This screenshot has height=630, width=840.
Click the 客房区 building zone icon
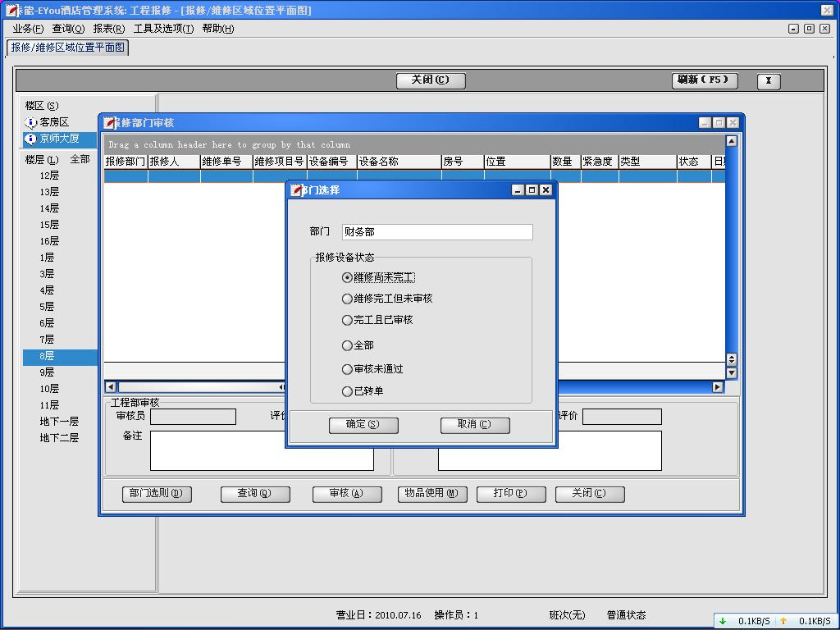click(x=30, y=122)
